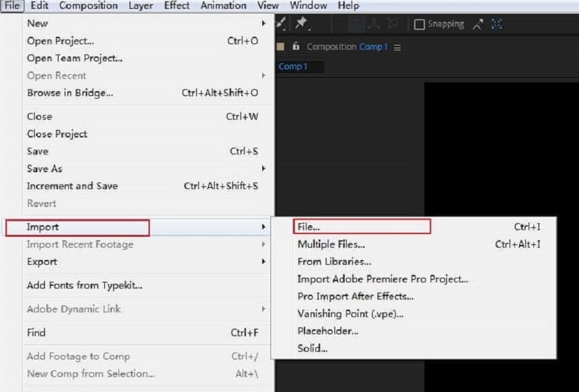The image size is (579, 392).
Task: Click the tan label color square
Action: point(281,46)
